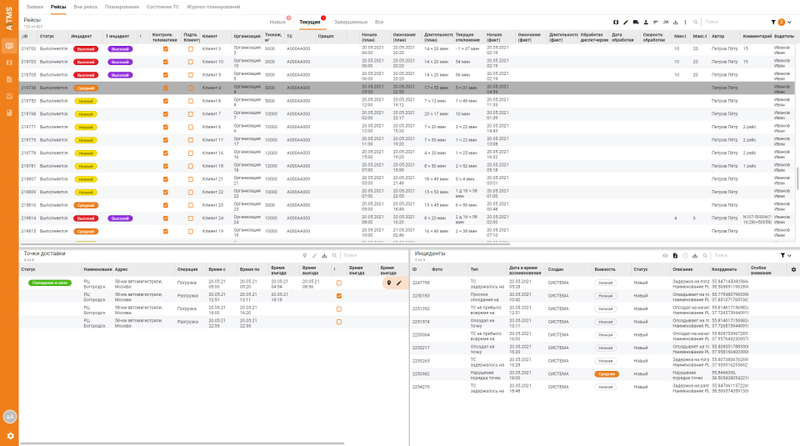
Task: Click the Рейсы table horizontal scrollbar
Action: click(265, 244)
